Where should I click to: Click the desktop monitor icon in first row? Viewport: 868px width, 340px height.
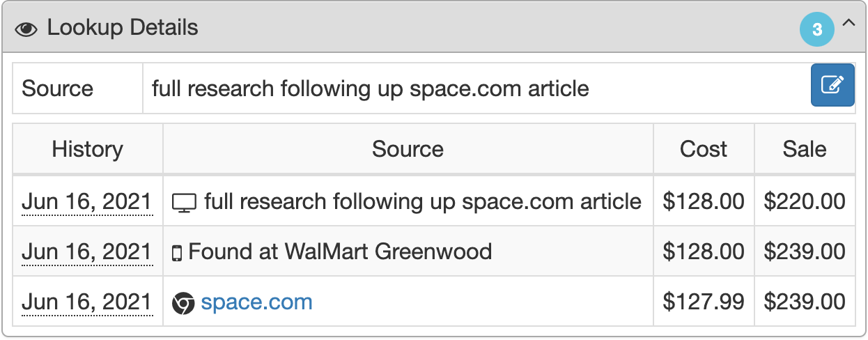(x=184, y=203)
